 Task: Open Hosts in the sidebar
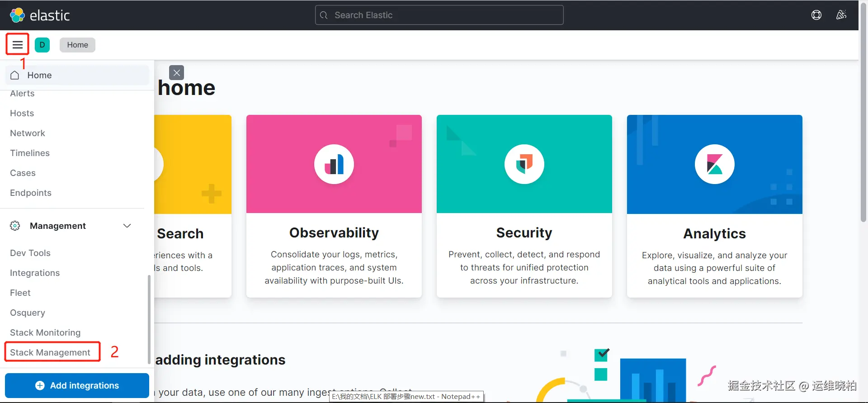(22, 113)
